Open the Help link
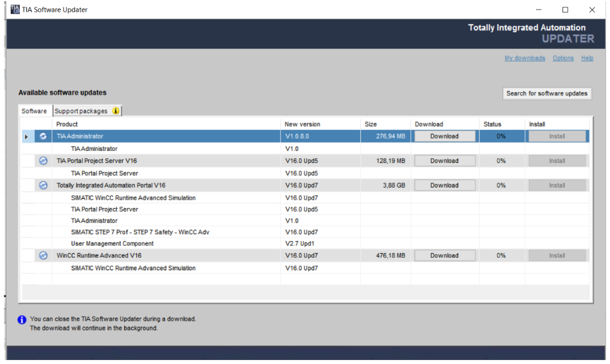Screen dimensions: 610x364 point(587,58)
